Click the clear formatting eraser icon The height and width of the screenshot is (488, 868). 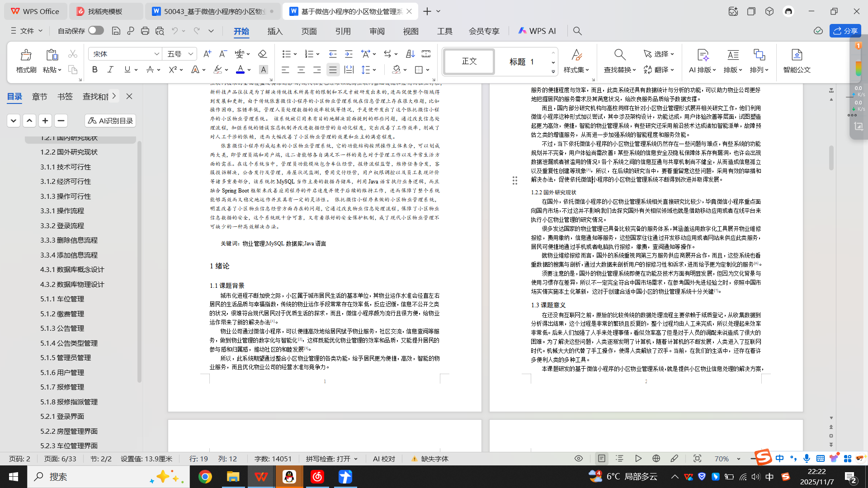262,54
